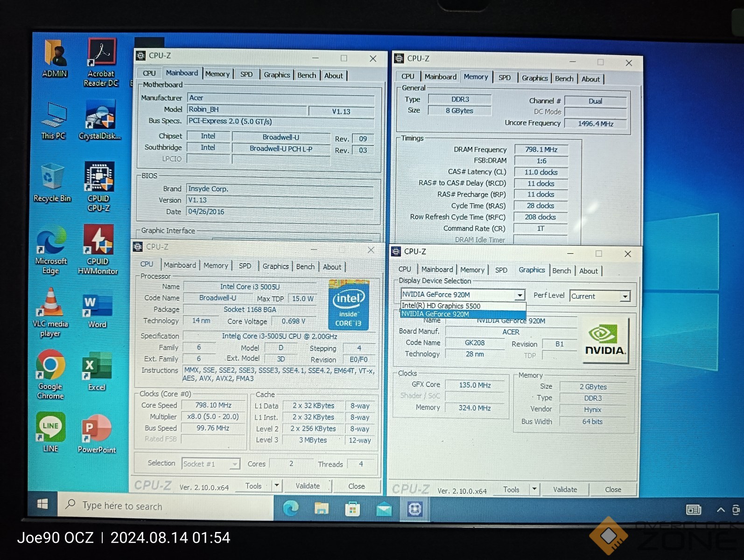Open the Memory tab in the Mainboard window
744x560 pixels.
pos(218,74)
